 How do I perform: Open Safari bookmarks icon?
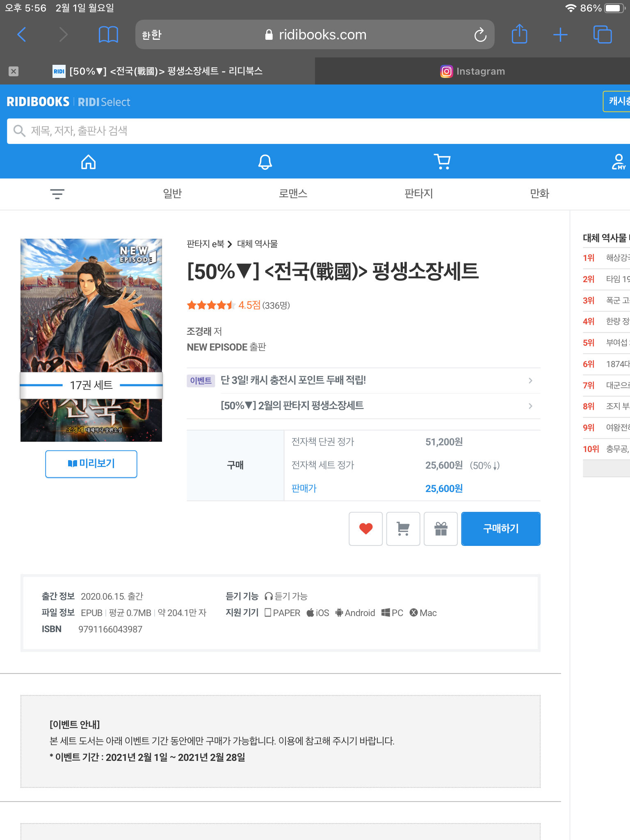point(108,34)
